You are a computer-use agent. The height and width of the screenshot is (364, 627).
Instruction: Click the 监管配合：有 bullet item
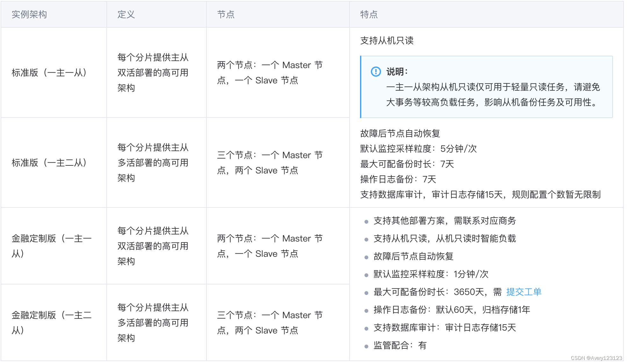400,345
